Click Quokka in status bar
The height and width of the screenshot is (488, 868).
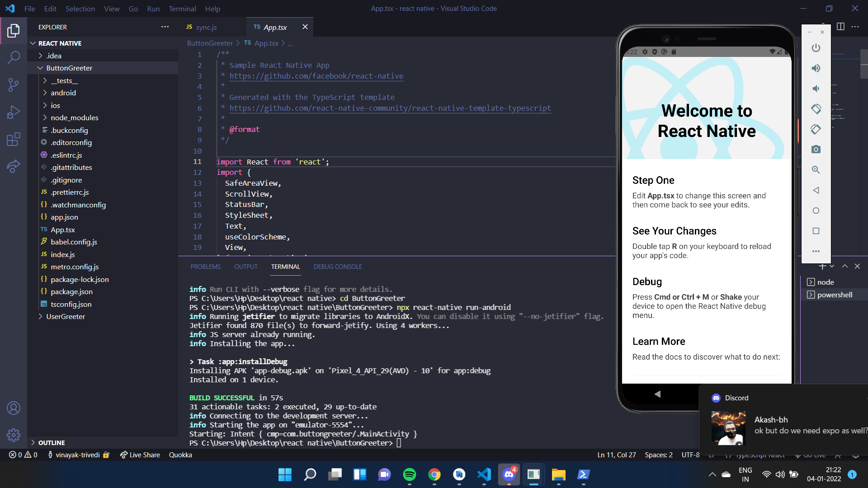180,455
